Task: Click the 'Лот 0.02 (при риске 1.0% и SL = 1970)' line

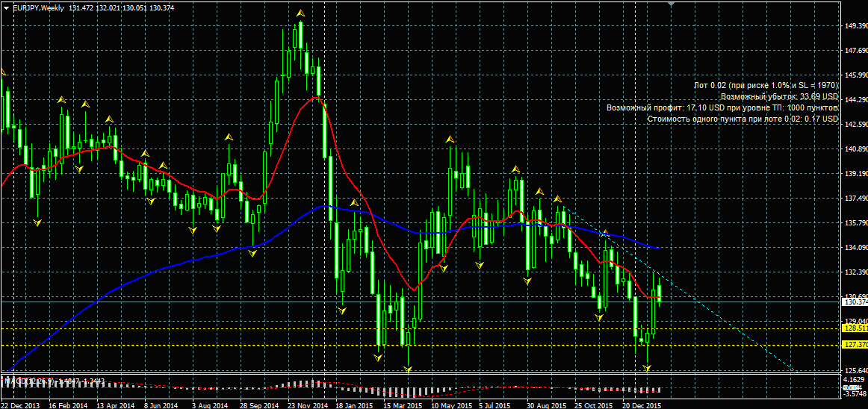Action: 766,85
